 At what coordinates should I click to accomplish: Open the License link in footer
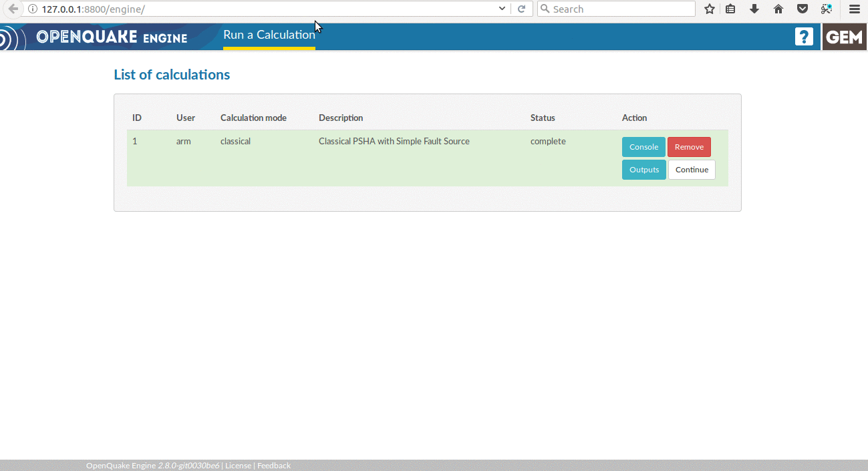[x=238, y=466]
